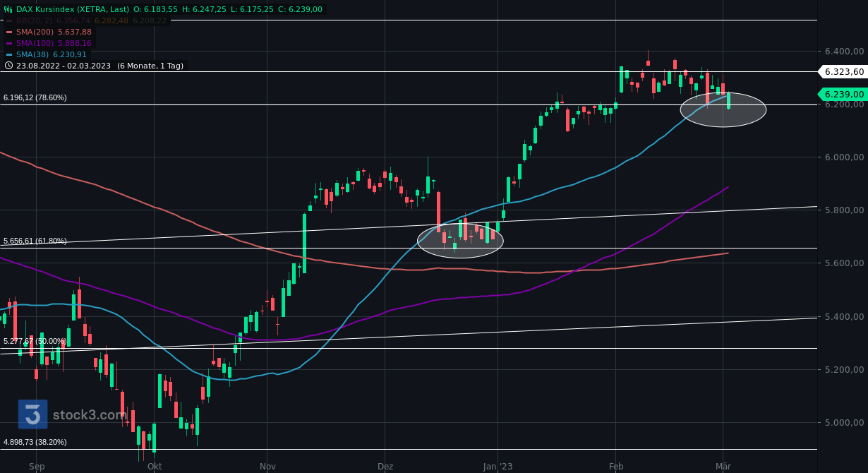Select the ellipse annotation around the December consolidation
The width and height of the screenshot is (868, 473).
click(460, 240)
